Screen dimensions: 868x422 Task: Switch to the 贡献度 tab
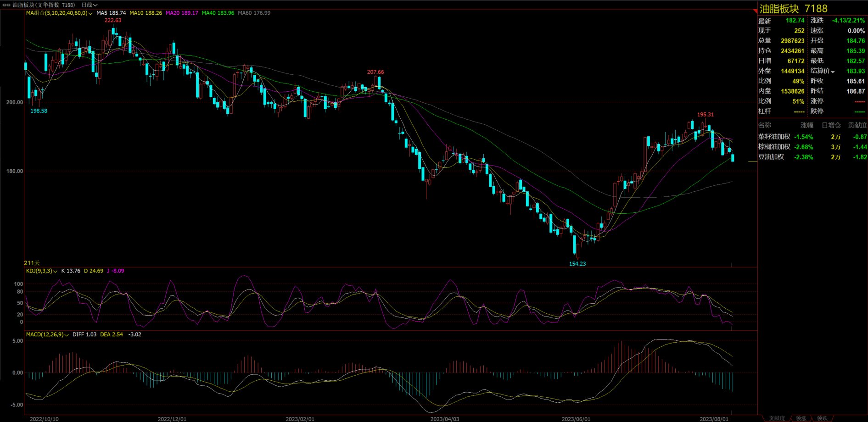pos(777,418)
